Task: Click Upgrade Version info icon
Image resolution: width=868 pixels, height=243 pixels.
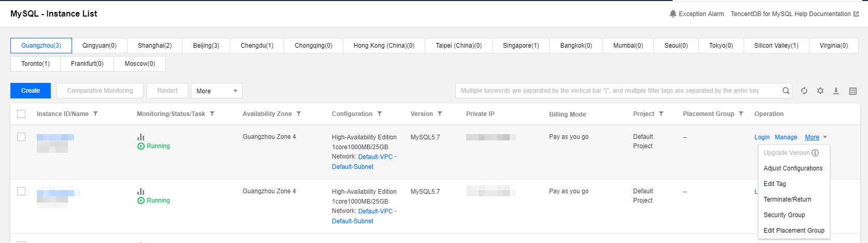Action: [x=815, y=153]
